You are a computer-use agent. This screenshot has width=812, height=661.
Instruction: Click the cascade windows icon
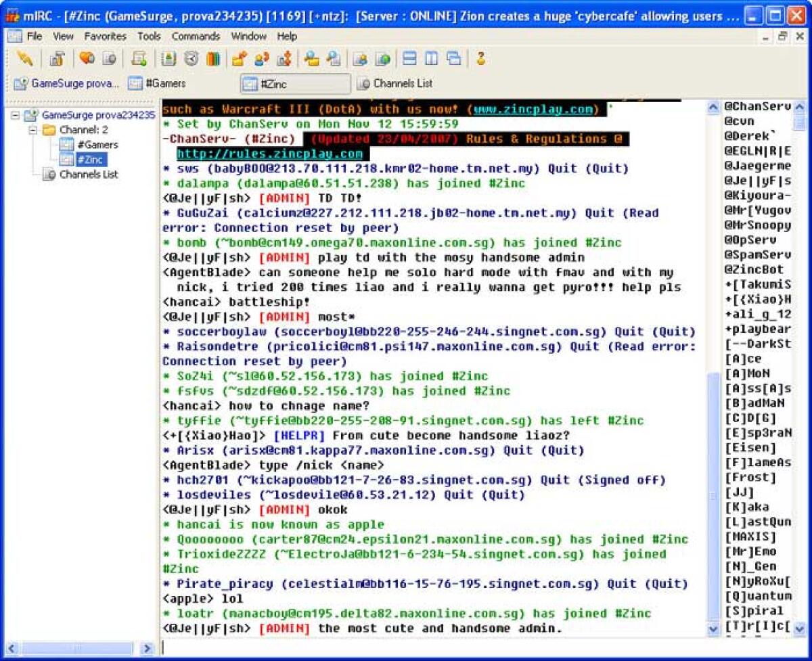point(454,59)
